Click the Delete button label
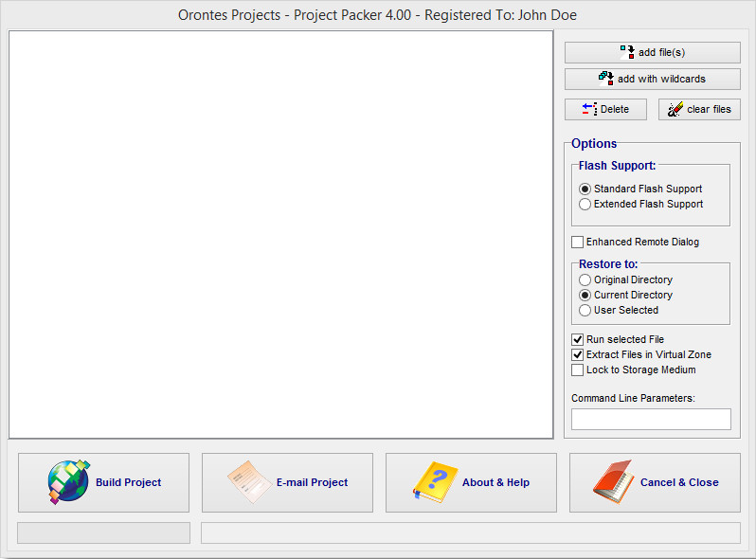Screen dimensions: 756x559 (x=615, y=109)
